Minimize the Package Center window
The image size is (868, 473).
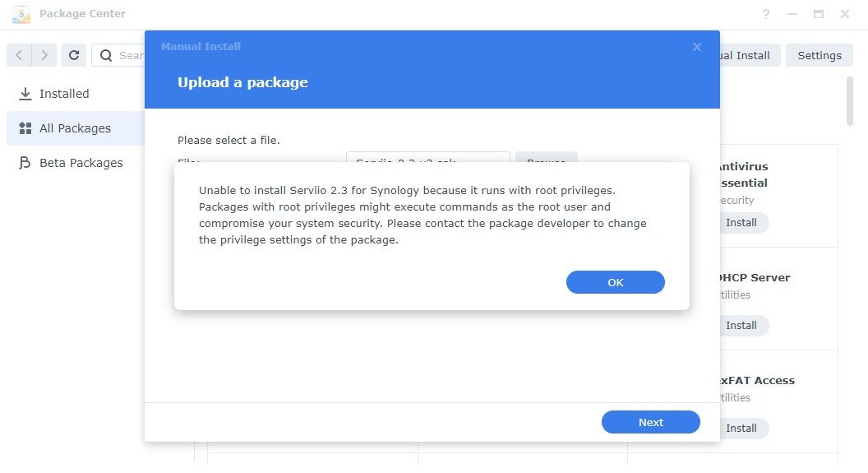click(x=792, y=15)
